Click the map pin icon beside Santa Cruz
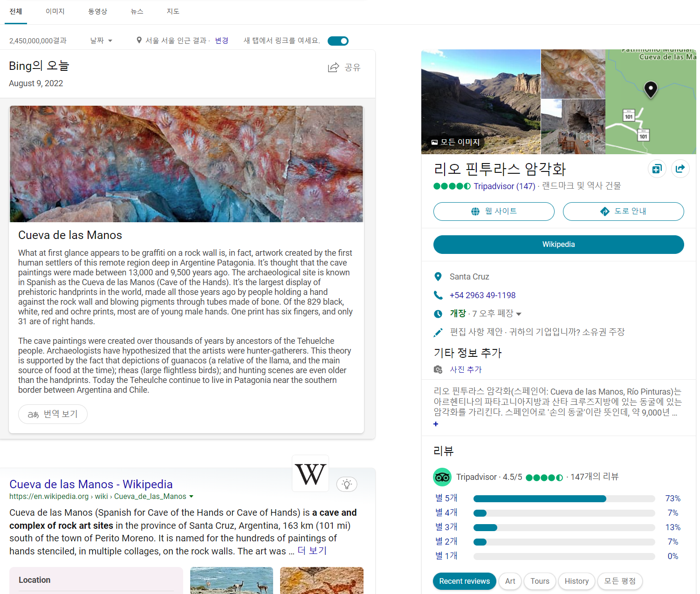 click(438, 277)
